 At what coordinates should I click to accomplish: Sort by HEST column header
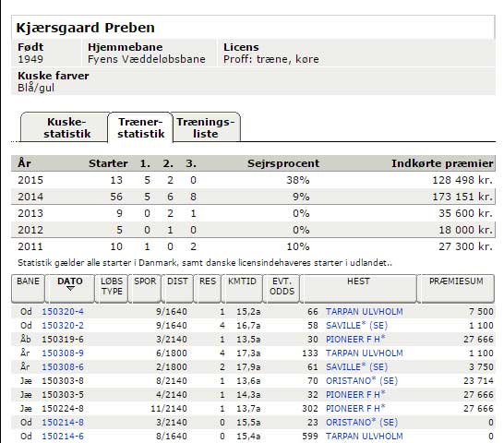[x=358, y=288]
